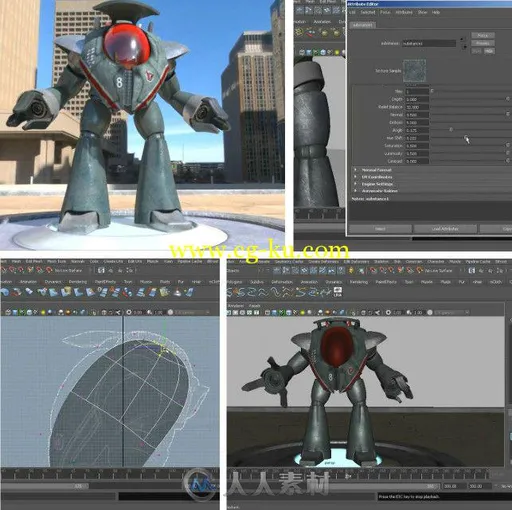
Task: Click input connection arrow in Attribute Editor
Action: pos(462,39)
